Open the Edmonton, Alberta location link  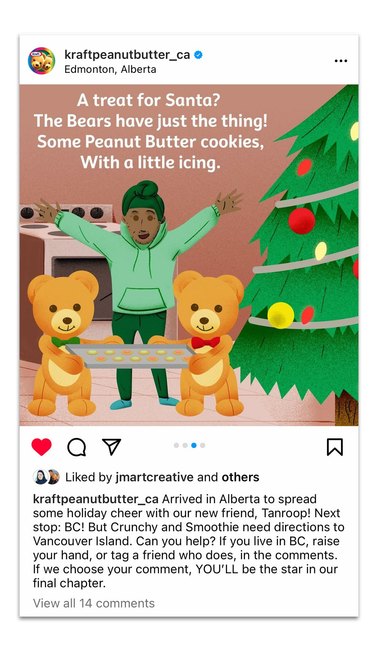point(110,69)
